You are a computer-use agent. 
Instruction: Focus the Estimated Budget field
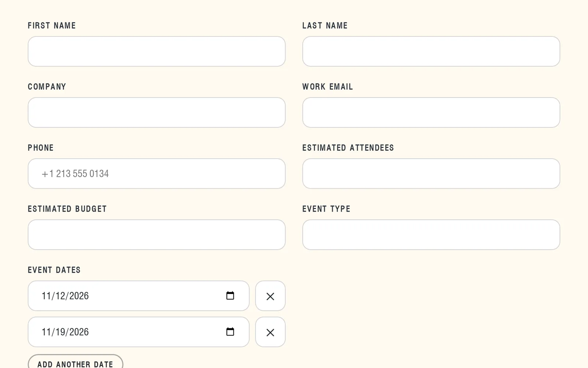pos(157,235)
